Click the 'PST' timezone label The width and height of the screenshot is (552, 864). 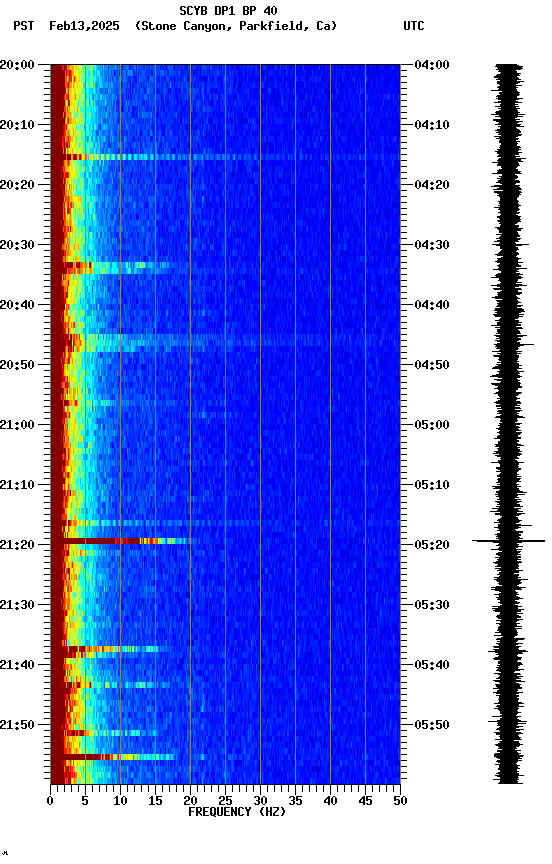point(24,26)
